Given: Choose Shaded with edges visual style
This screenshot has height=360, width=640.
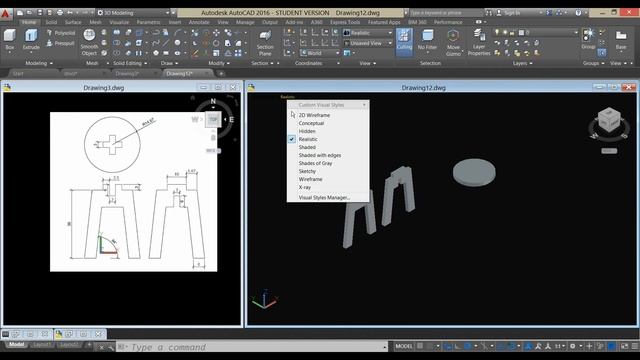Looking at the screenshot, I should [320, 155].
